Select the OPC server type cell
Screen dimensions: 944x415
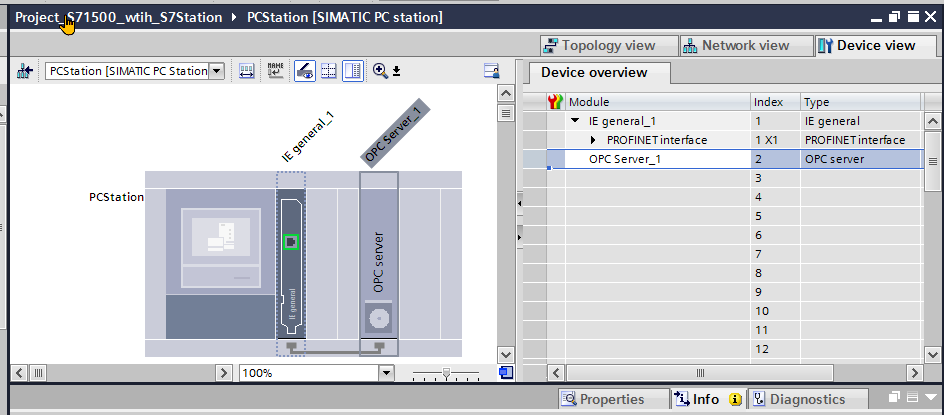click(861, 160)
